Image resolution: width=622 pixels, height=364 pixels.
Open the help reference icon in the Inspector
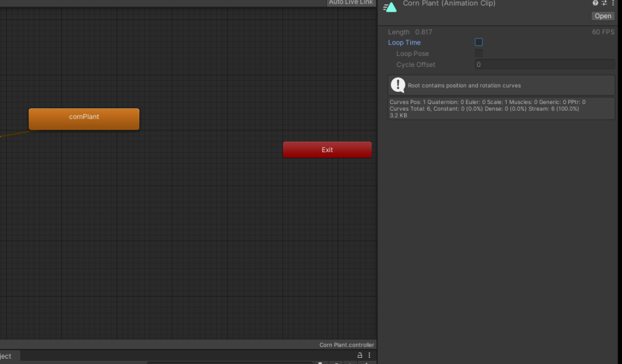point(595,3)
